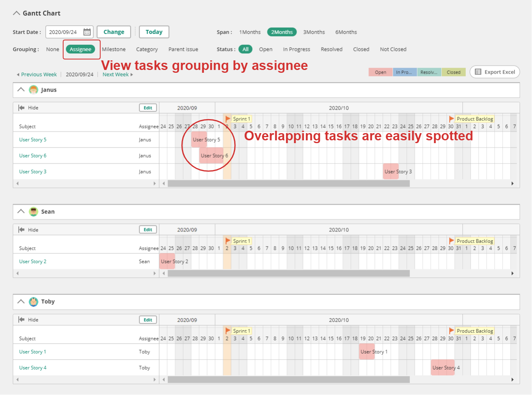The image size is (532, 395).
Task: Switch grouping to Milestone
Action: tap(114, 49)
